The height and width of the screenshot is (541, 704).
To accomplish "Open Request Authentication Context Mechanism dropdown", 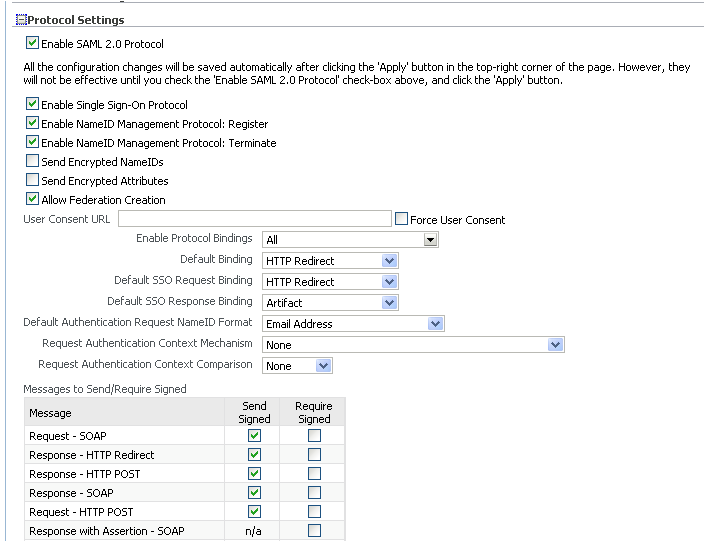I will pyautogui.click(x=413, y=345).
